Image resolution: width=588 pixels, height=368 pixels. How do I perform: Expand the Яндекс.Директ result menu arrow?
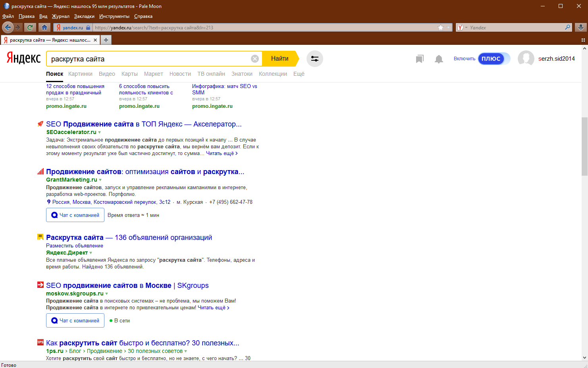(x=91, y=253)
